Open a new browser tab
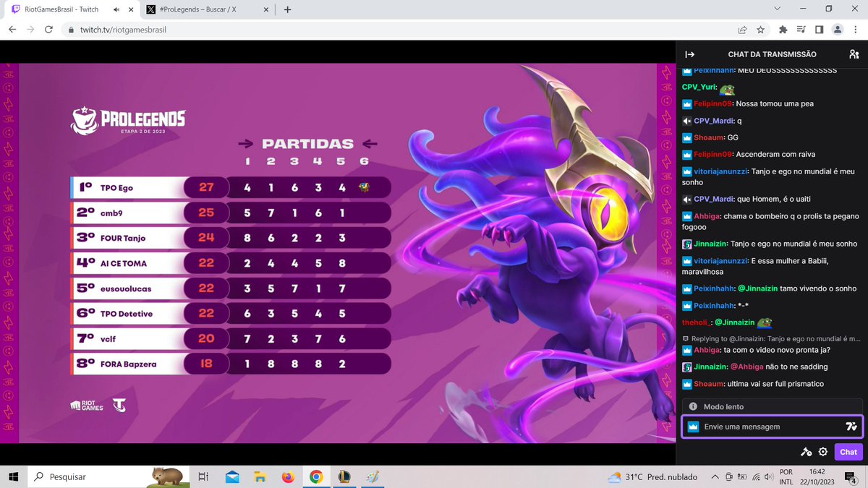Image resolution: width=868 pixels, height=488 pixels. tap(288, 10)
